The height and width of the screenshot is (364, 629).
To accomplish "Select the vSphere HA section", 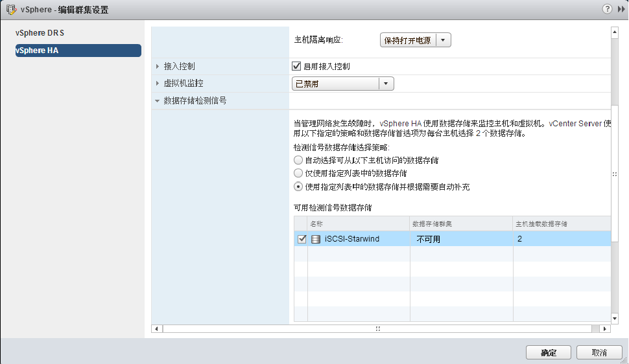I will [78, 51].
